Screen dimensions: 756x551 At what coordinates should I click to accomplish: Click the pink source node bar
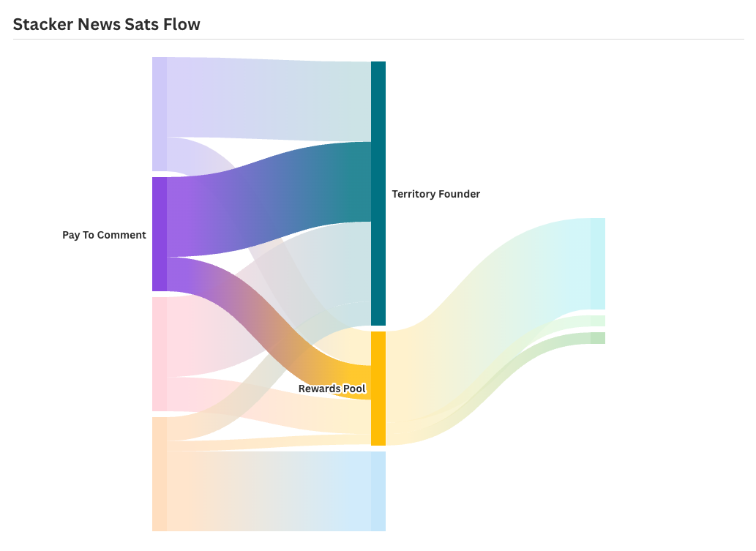[x=160, y=354]
